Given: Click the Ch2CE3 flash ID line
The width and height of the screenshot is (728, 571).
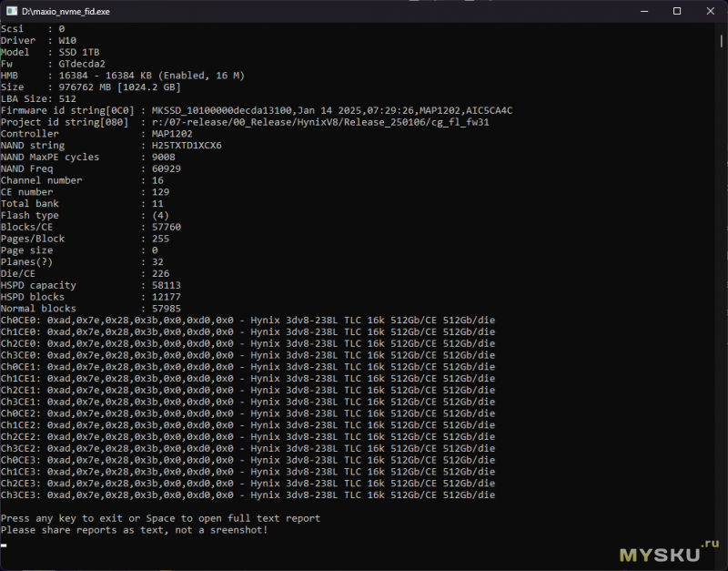Looking at the screenshot, I should pyautogui.click(x=248, y=484).
